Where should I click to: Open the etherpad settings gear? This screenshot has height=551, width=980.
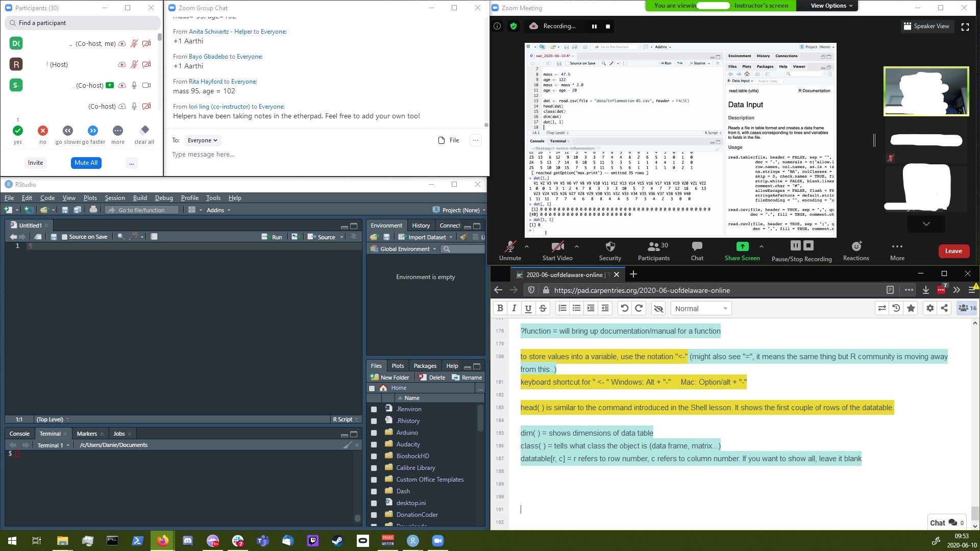click(x=930, y=308)
